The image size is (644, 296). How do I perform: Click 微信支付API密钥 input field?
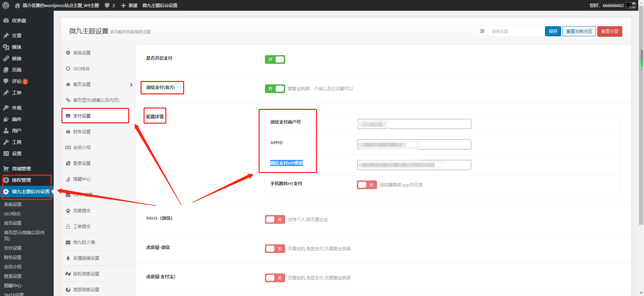(414, 165)
